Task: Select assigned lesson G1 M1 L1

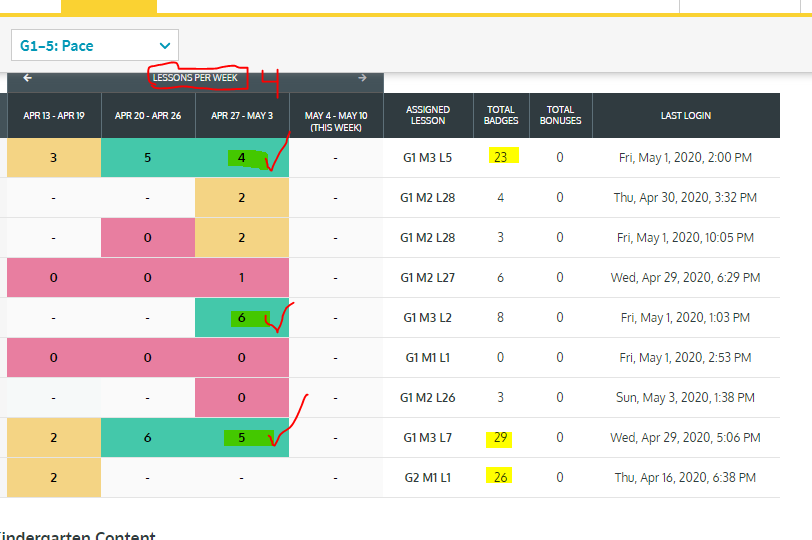Action: [428, 358]
